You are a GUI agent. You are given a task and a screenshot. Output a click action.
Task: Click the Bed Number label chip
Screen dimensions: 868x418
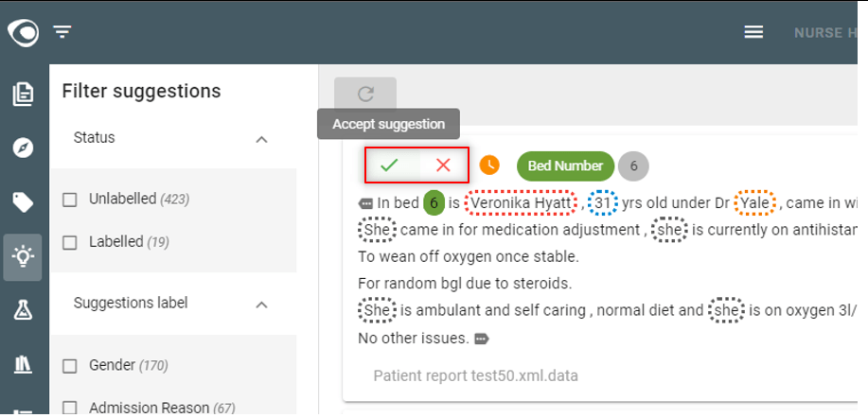pos(565,165)
